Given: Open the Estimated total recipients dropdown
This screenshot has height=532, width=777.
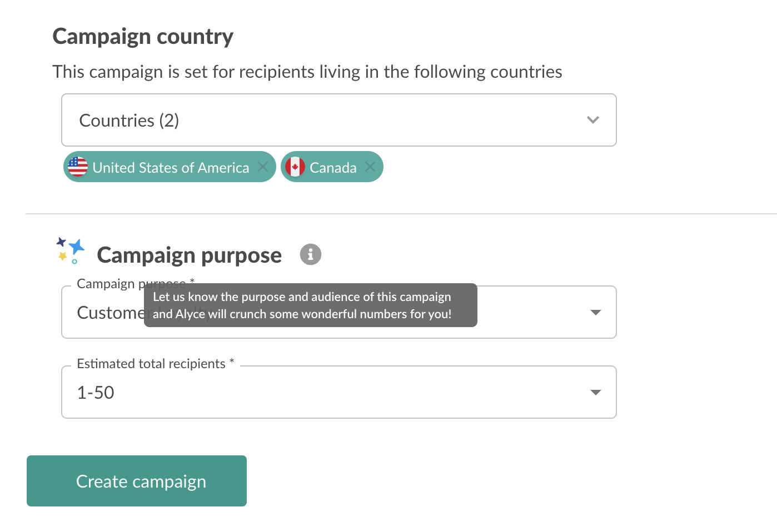Looking at the screenshot, I should 338,392.
